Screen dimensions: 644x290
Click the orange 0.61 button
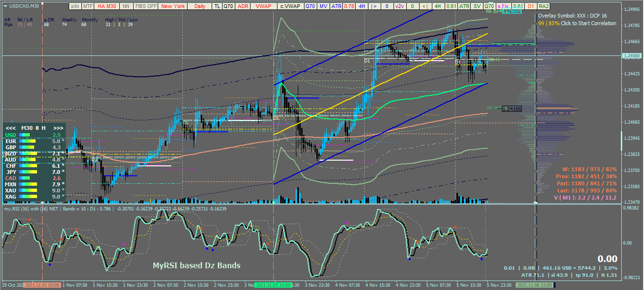tap(518, 7)
